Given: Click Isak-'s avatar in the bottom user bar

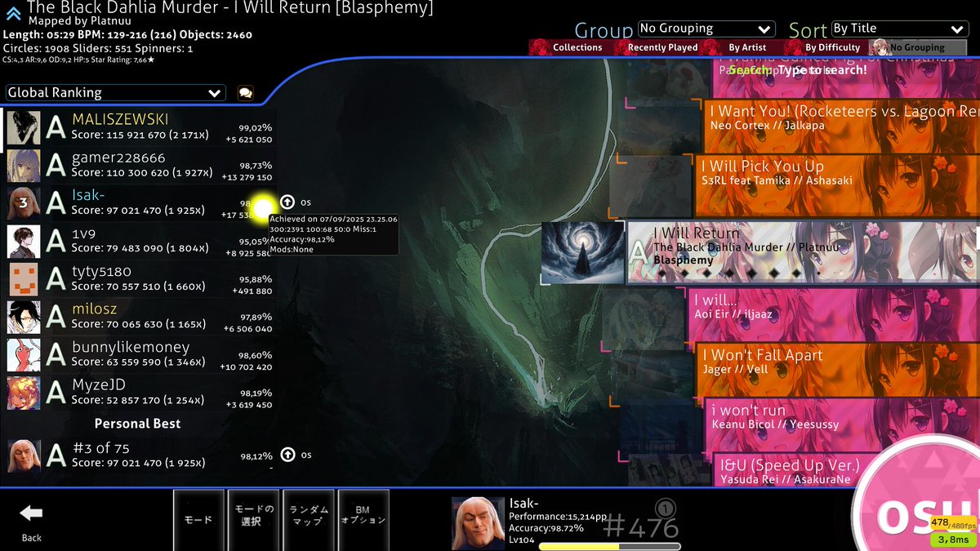Looking at the screenshot, I should 477,519.
